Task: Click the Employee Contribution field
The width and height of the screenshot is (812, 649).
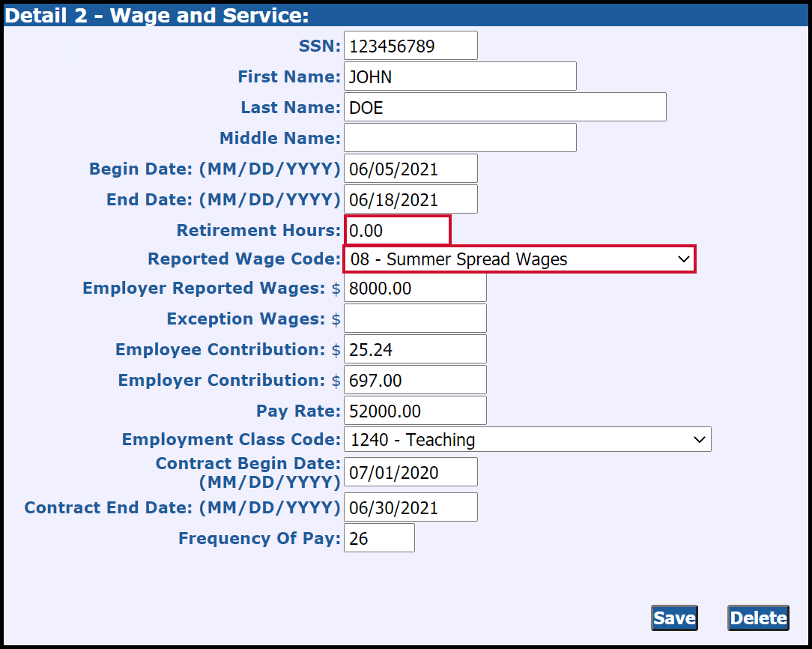Action: coord(414,349)
